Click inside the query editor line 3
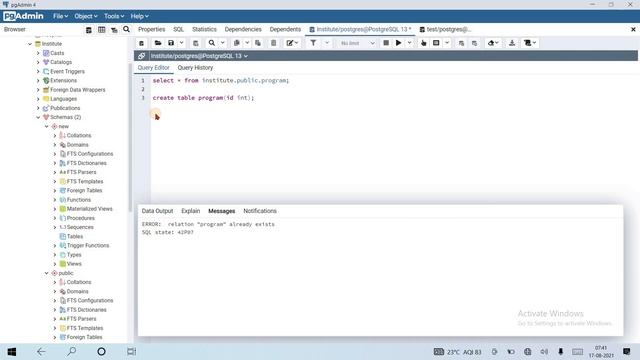 (203, 98)
